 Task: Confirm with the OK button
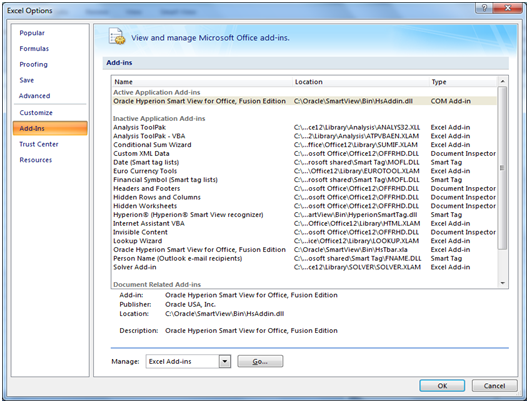(442, 386)
